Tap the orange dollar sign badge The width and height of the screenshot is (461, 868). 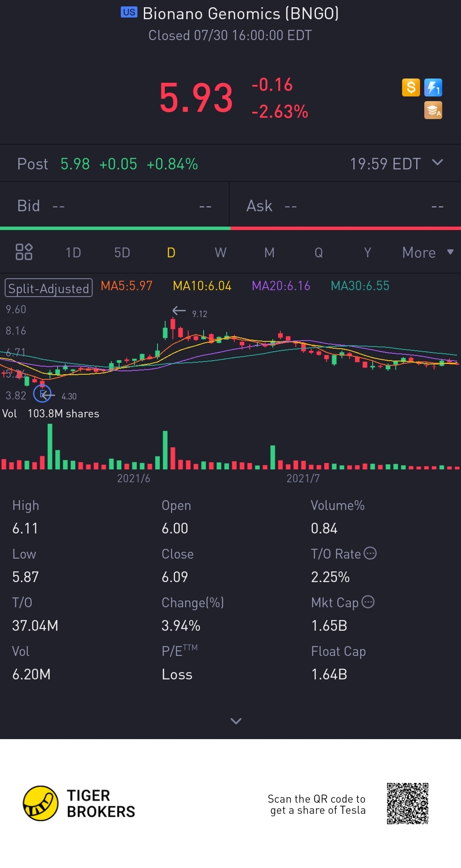411,87
